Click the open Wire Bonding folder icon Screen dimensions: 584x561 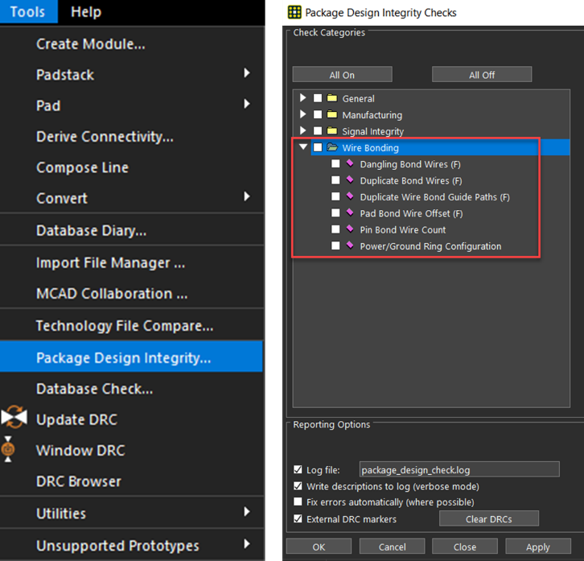pyautogui.click(x=332, y=148)
